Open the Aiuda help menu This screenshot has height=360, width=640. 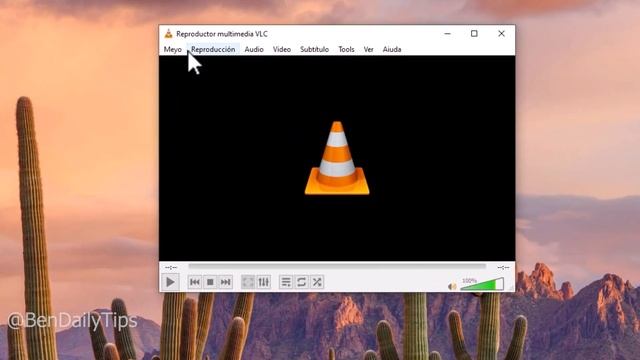[392, 49]
